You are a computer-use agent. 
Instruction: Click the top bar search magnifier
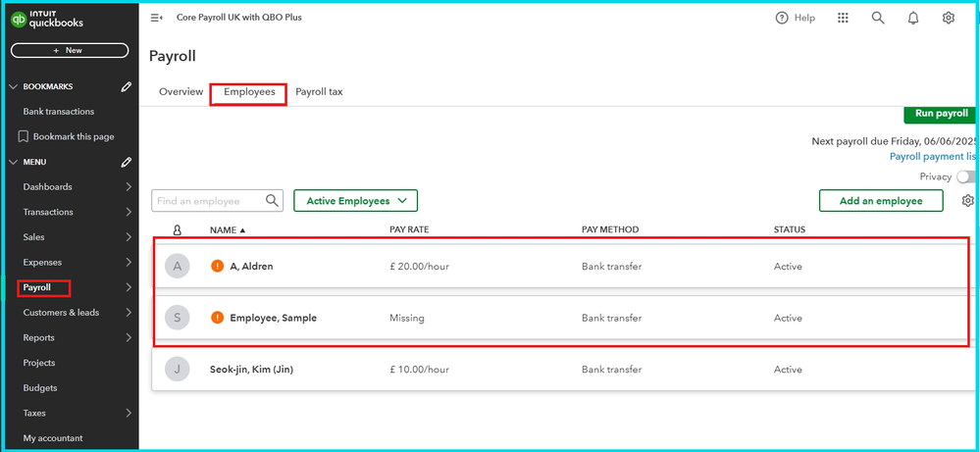tap(878, 18)
